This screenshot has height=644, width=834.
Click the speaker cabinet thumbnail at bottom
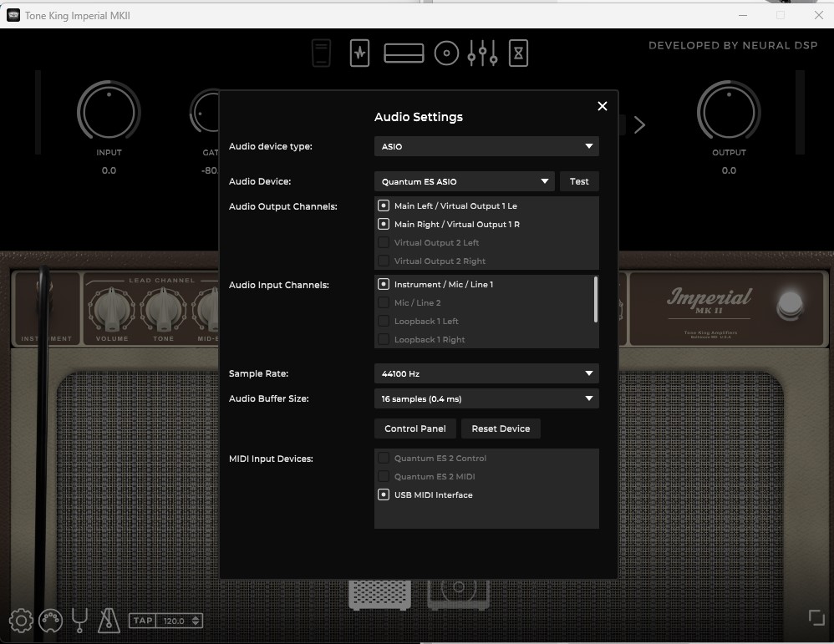[459, 594]
